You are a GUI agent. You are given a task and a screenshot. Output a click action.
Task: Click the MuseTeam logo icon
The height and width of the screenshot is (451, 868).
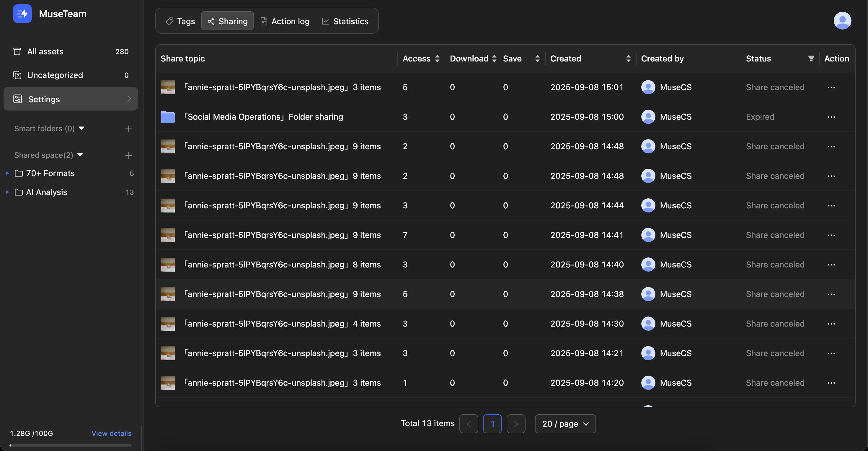coord(22,14)
